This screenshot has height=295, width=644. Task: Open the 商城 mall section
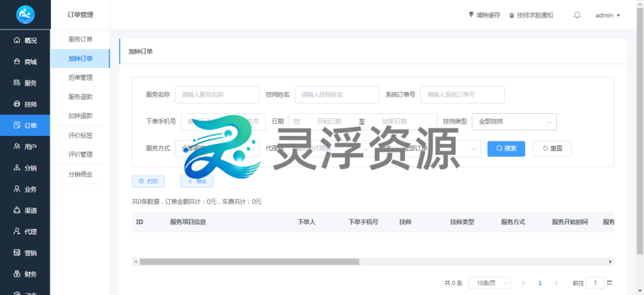(25, 62)
